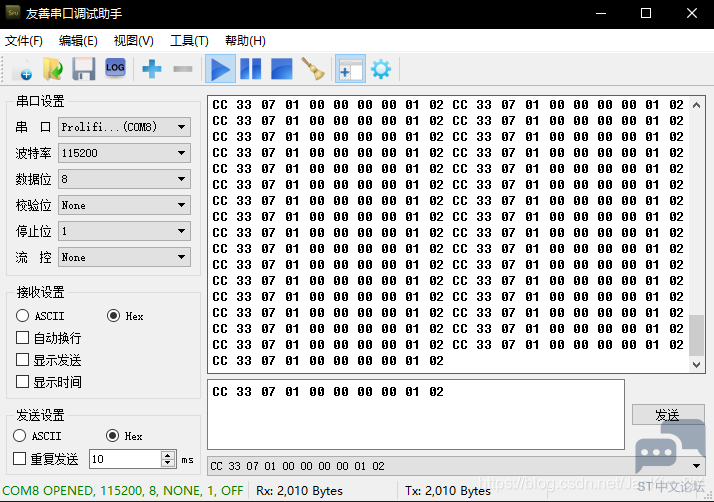Screen dimensions: 714x502
Task: Toggle the LOG recording icon
Action: (115, 68)
